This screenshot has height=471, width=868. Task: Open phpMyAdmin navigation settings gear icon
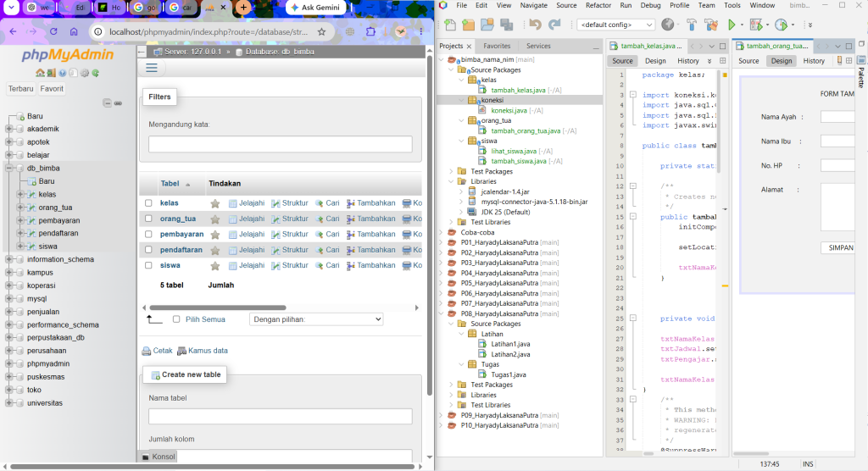pyautogui.click(x=85, y=73)
